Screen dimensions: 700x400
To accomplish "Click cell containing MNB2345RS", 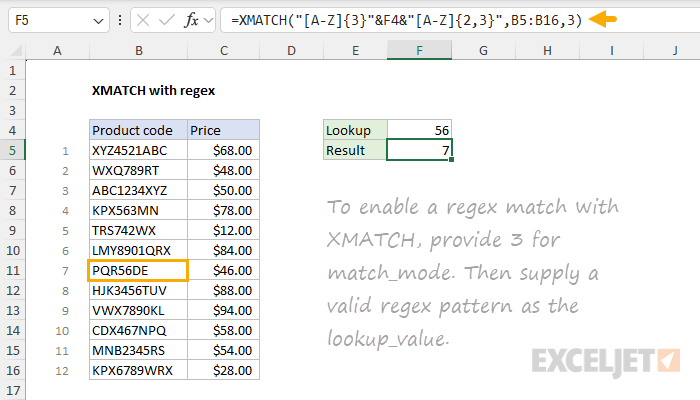I will (x=138, y=350).
